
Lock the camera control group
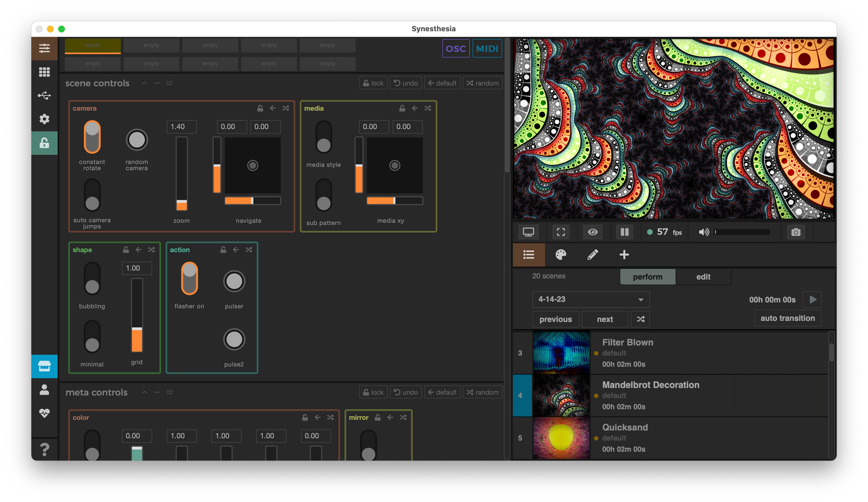click(260, 108)
